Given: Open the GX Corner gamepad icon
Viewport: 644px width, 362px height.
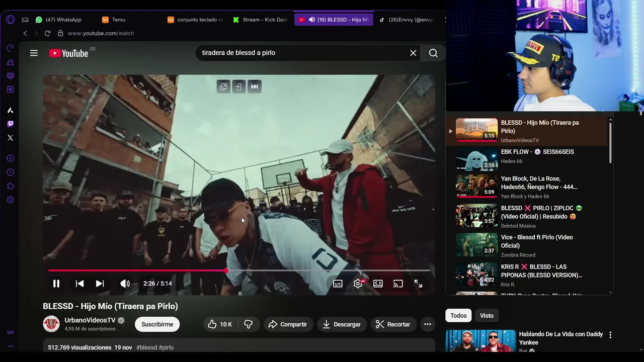Looking at the screenshot, I should pyautogui.click(x=25, y=20).
